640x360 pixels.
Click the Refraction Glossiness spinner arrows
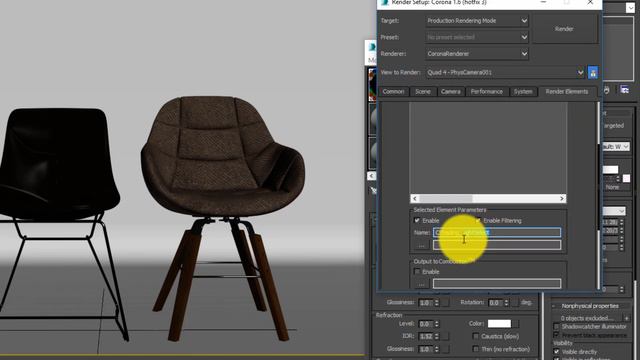[437, 349]
